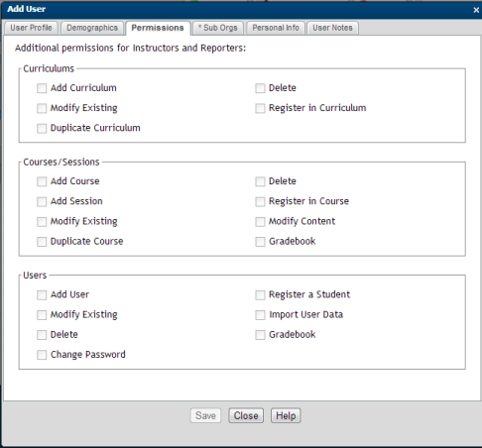Go to the Personal Info tab
This screenshot has height=448, width=482.
276,28
